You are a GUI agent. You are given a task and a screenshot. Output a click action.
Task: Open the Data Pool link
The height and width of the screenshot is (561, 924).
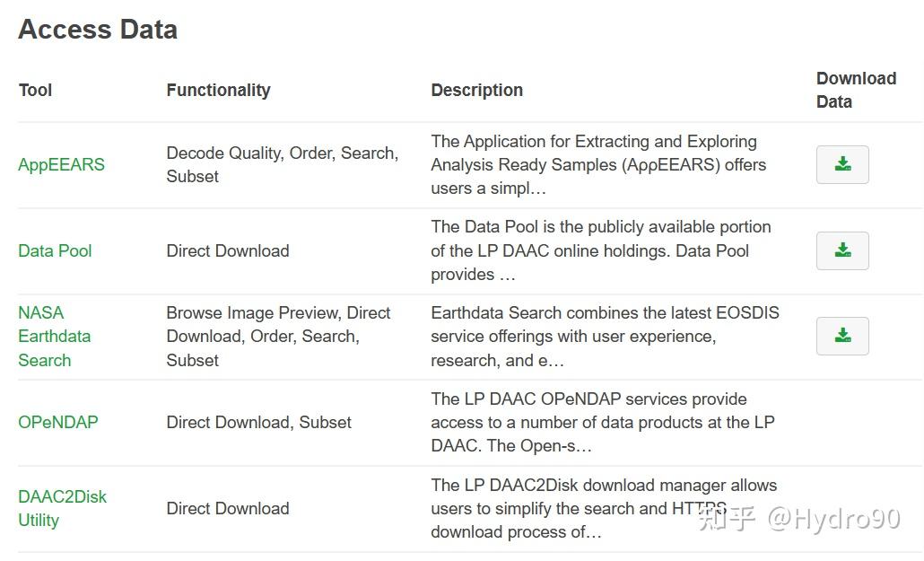(55, 250)
